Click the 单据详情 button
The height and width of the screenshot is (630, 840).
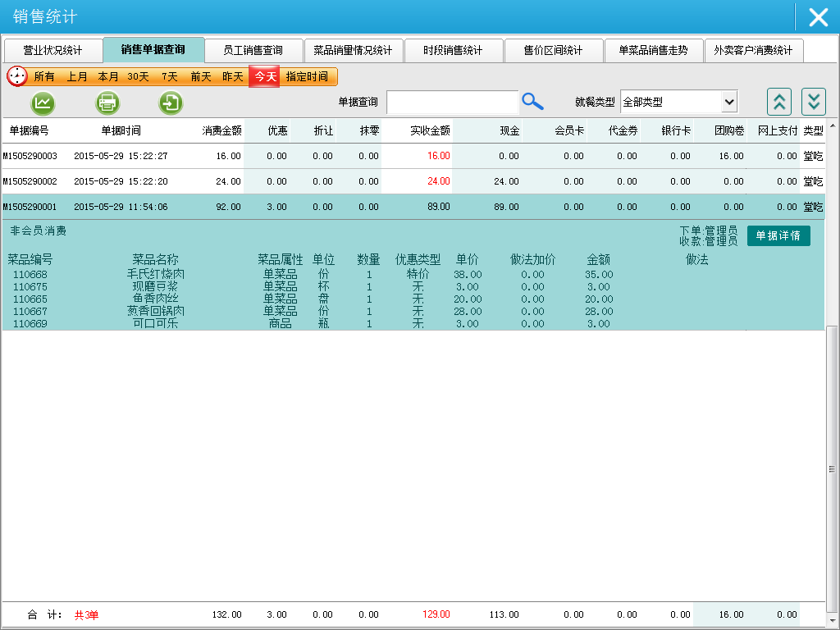tap(778, 235)
